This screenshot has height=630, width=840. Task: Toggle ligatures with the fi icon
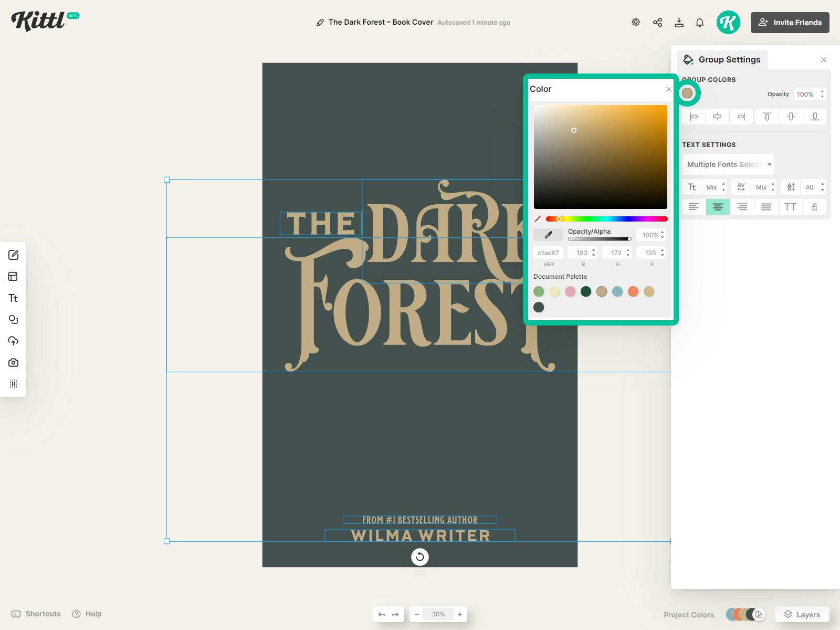click(814, 207)
